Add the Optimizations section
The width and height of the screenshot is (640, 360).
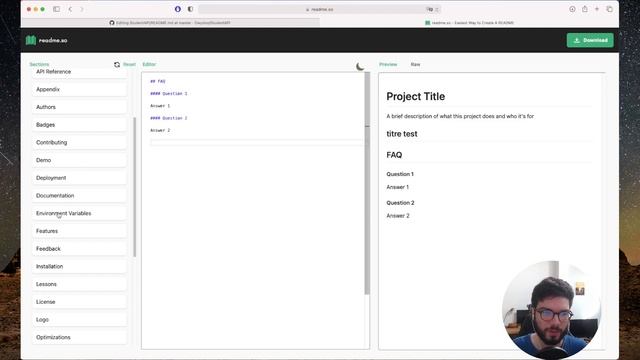(x=80, y=338)
